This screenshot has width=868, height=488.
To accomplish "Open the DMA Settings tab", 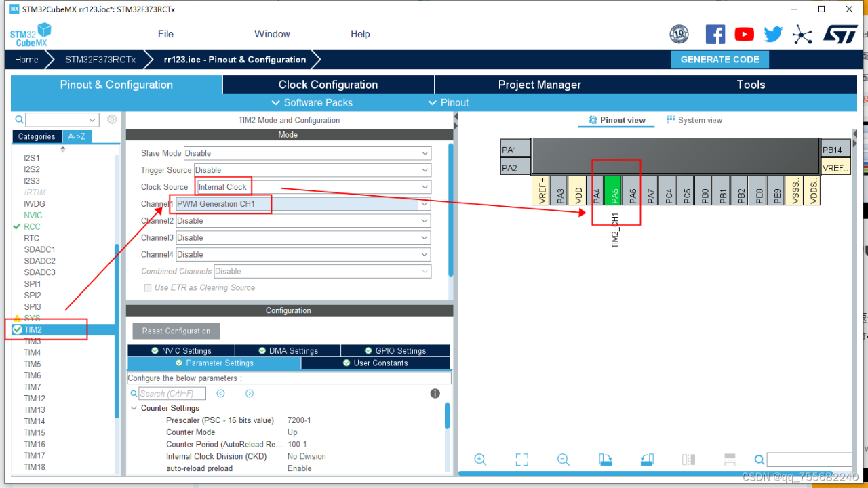I will tap(288, 350).
